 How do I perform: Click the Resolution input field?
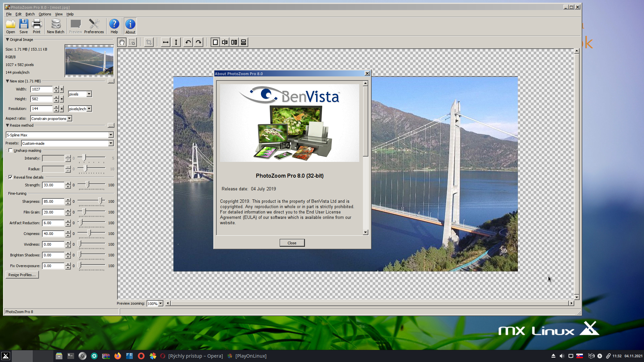click(x=42, y=109)
